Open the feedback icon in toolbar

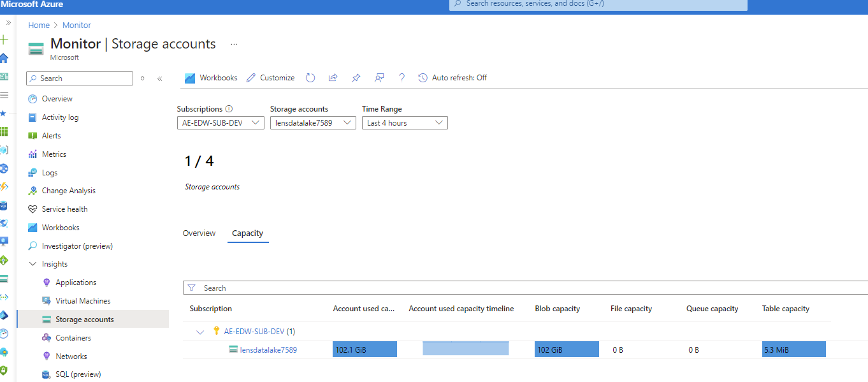pyautogui.click(x=379, y=78)
